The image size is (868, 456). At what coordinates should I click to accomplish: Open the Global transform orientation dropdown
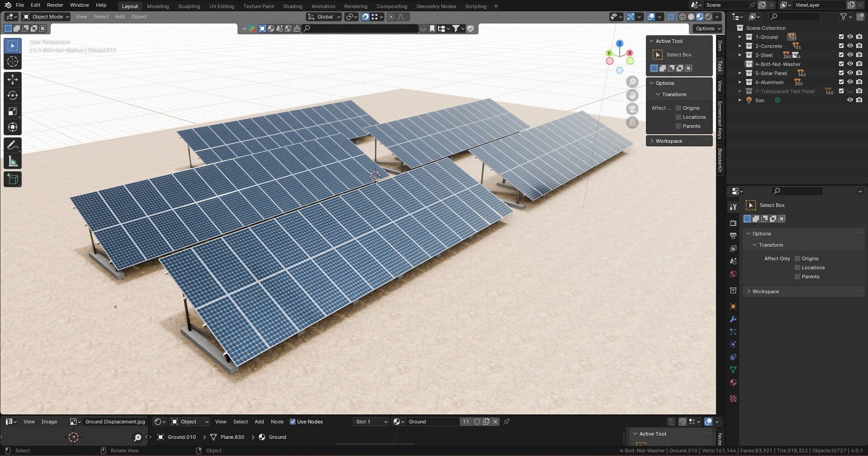pyautogui.click(x=324, y=17)
